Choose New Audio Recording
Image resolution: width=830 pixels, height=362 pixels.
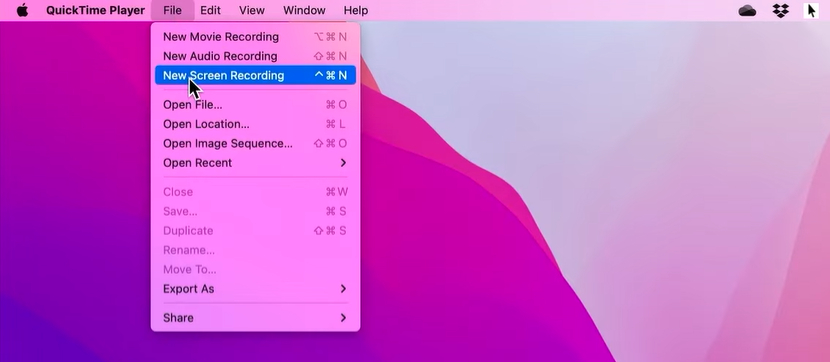tap(255, 56)
